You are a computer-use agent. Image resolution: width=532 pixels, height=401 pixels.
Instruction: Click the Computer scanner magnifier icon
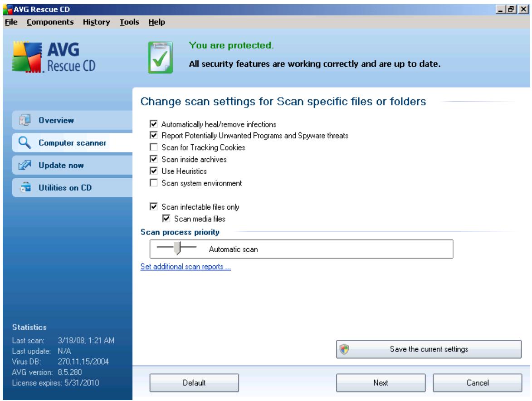(x=24, y=142)
